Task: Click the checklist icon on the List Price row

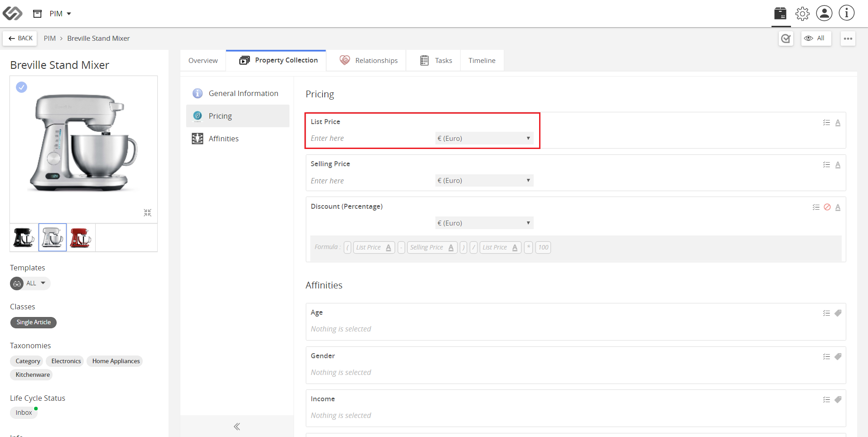Action: pos(826,123)
